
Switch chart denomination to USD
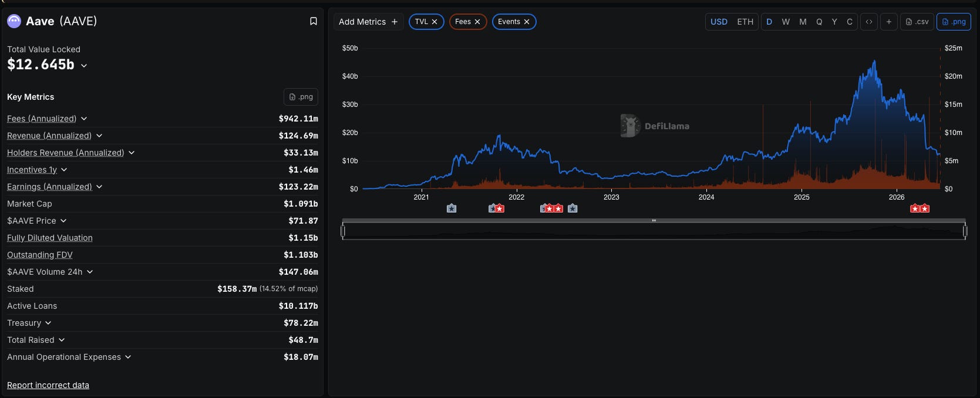[719, 22]
